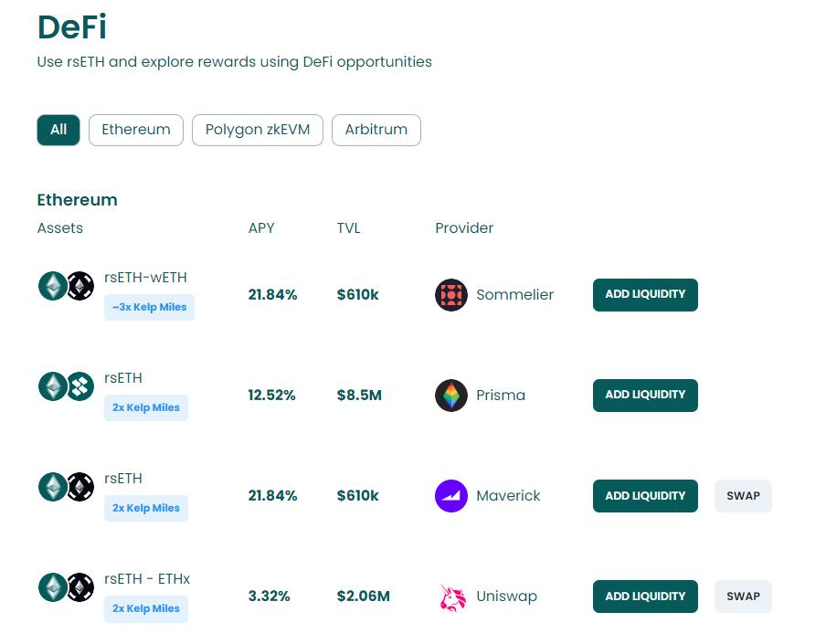Filter pools by Ethereum network
The width and height of the screenshot is (826, 644).
[x=136, y=130]
